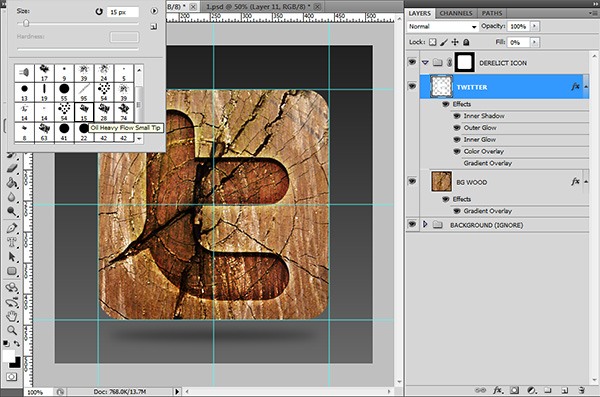
Task: Open brush picker flyout menu arrow
Action: pos(154,11)
